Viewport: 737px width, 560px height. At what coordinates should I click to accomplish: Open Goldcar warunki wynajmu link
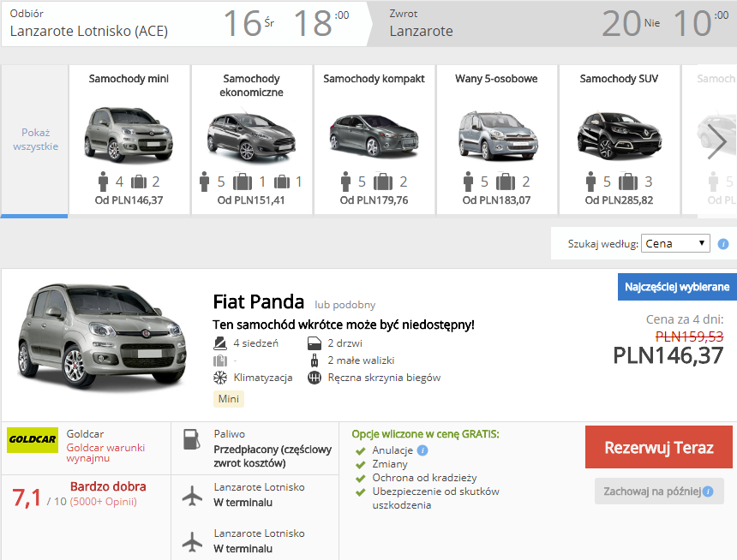coord(105,452)
